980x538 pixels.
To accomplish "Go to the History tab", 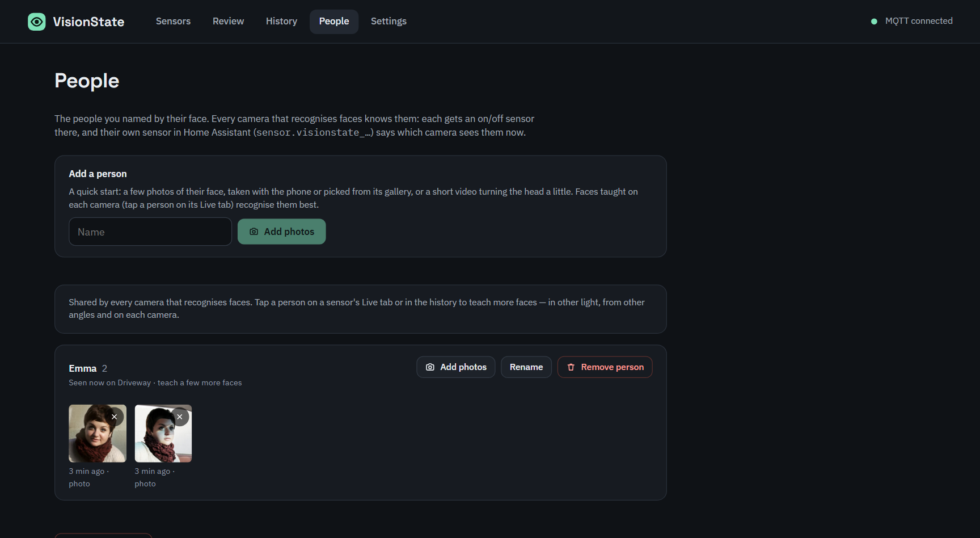I will pyautogui.click(x=281, y=22).
